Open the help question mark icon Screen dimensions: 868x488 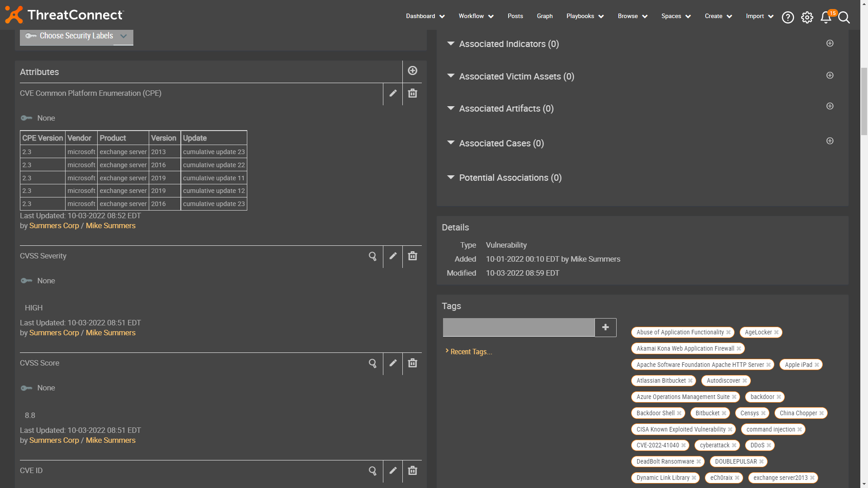[x=788, y=17]
